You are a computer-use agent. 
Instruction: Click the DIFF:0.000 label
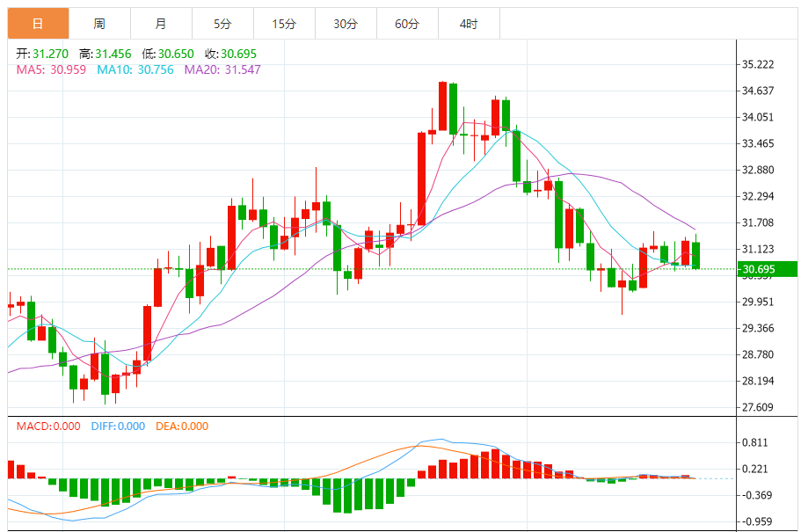coord(118,426)
